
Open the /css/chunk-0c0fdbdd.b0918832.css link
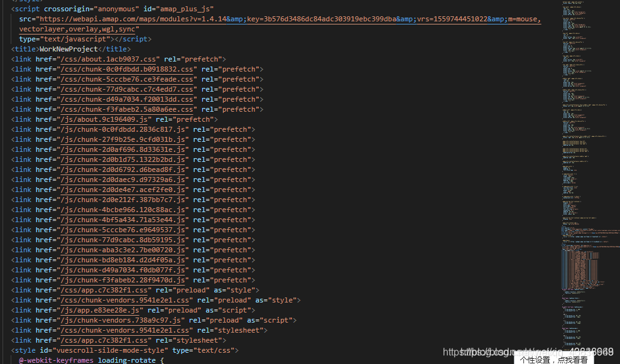click(x=126, y=69)
